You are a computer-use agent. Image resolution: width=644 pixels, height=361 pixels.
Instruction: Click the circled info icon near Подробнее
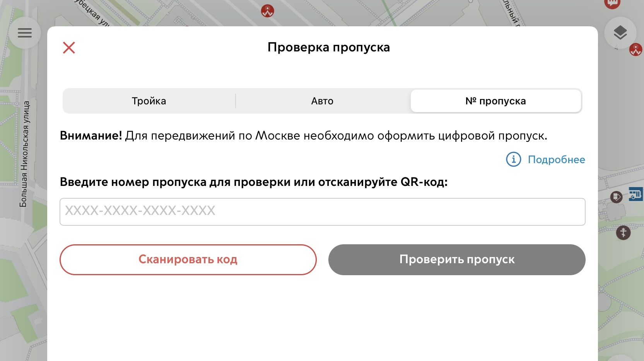pyautogui.click(x=513, y=159)
